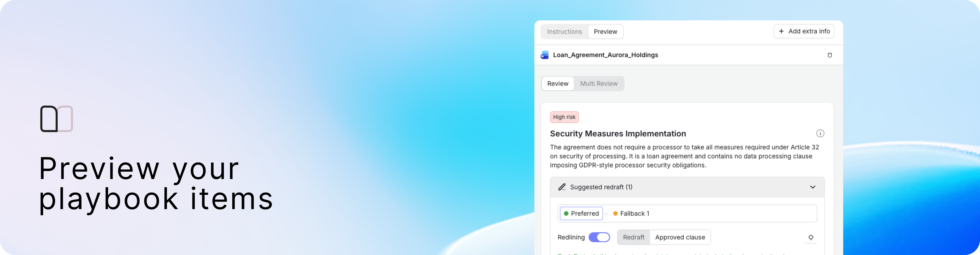The image size is (980, 255).
Task: Toggle the Redlining switch off
Action: 599,237
